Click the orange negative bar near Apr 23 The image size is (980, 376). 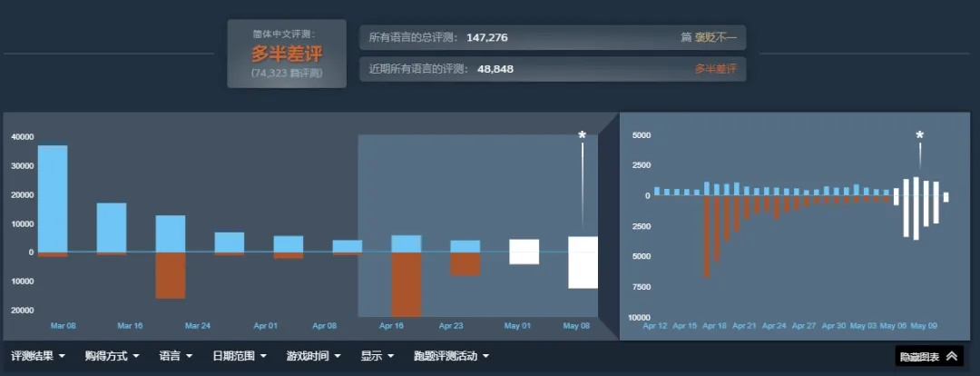coord(465,263)
